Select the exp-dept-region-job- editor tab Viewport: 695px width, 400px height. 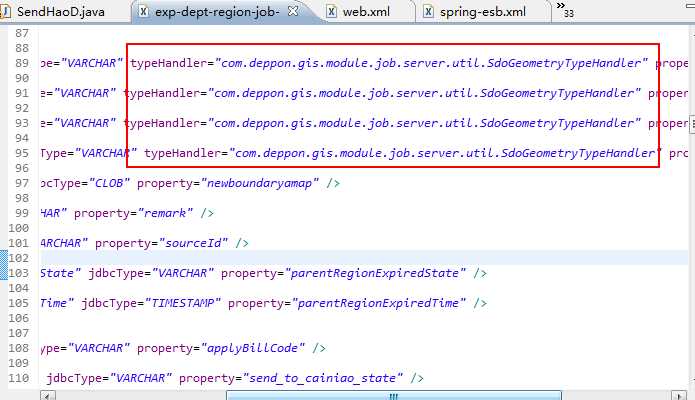click(217, 12)
